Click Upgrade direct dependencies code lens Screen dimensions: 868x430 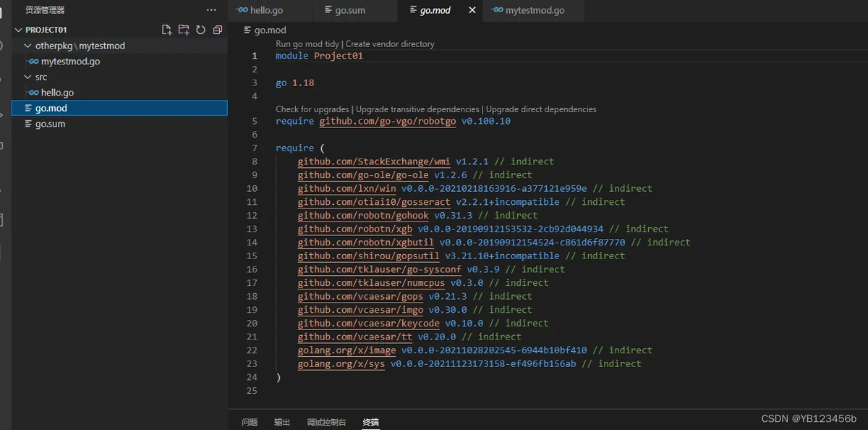542,109
